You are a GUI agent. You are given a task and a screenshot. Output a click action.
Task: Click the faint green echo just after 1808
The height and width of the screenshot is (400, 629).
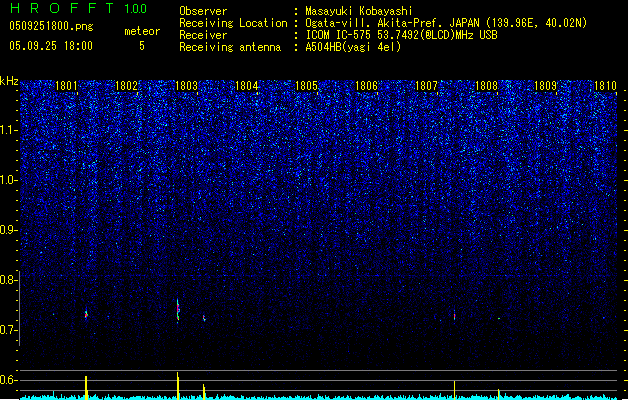(x=499, y=319)
